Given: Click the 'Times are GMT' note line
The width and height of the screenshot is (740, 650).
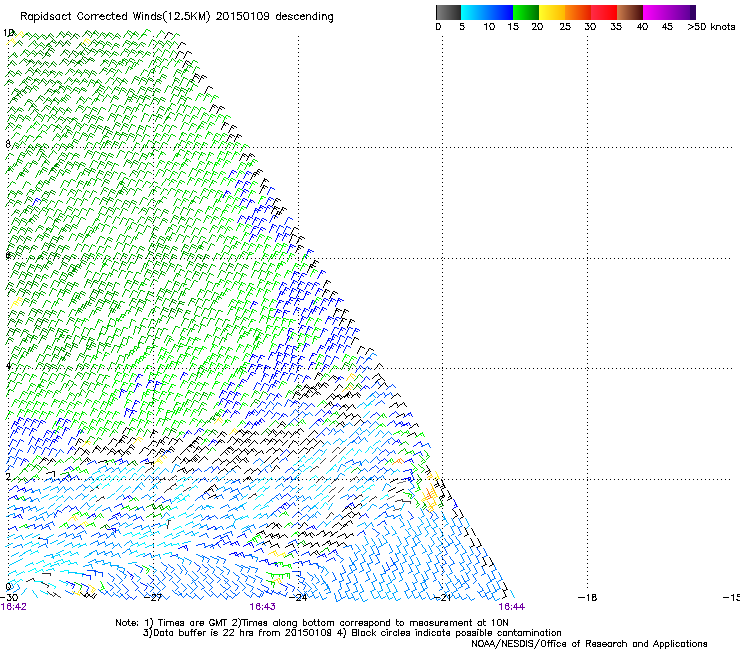Looking at the screenshot, I should click(x=312, y=623).
